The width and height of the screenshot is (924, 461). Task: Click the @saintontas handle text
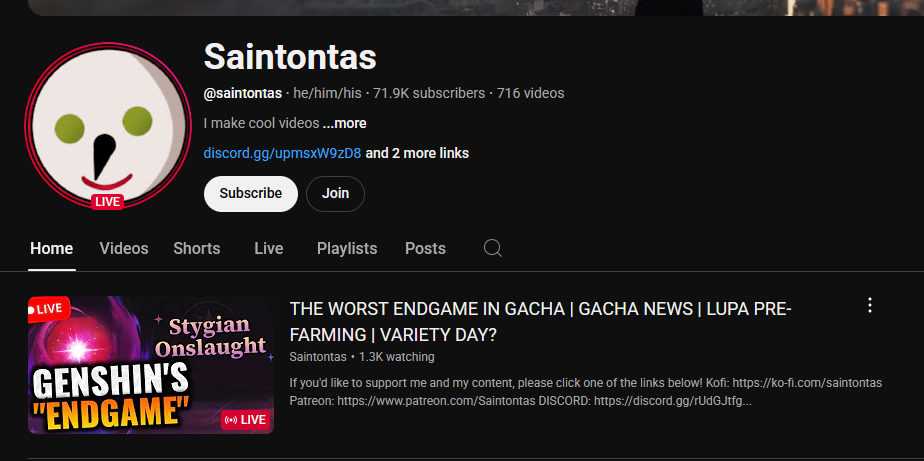pos(243,93)
